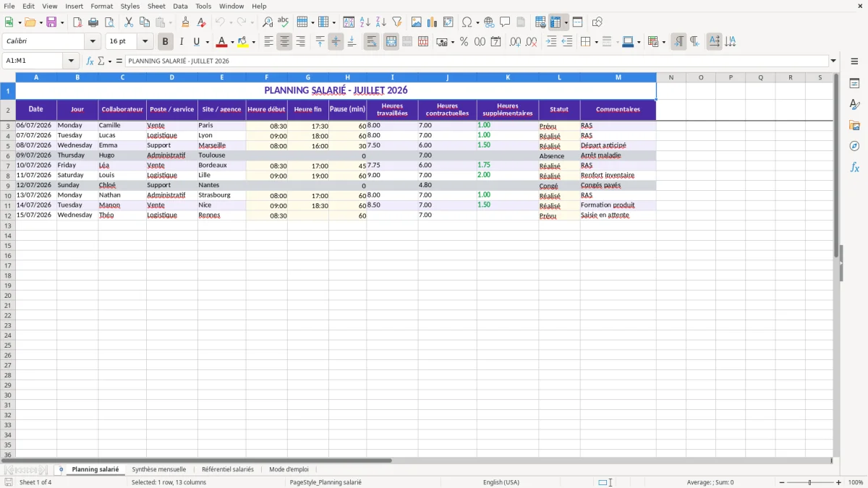868x488 pixels.
Task: Open the Font Color dropdown arrow
Action: [x=232, y=42]
